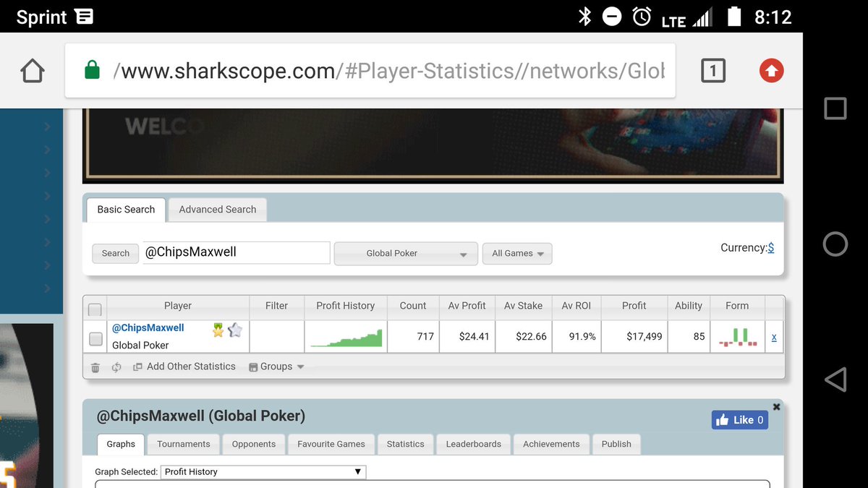The width and height of the screenshot is (868, 488).
Task: Open the Tournaments tab
Action: [x=184, y=444]
